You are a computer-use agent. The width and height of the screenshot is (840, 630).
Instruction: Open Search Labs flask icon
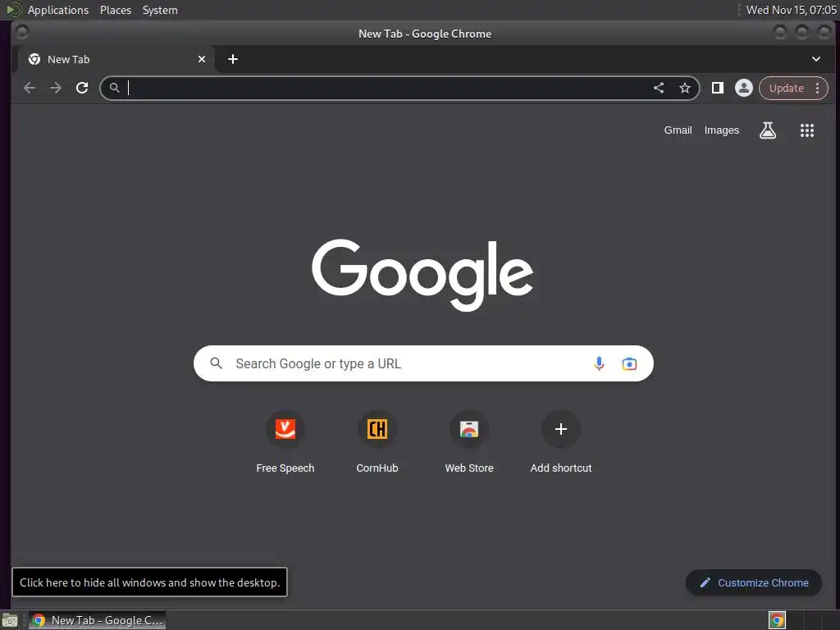click(x=768, y=130)
